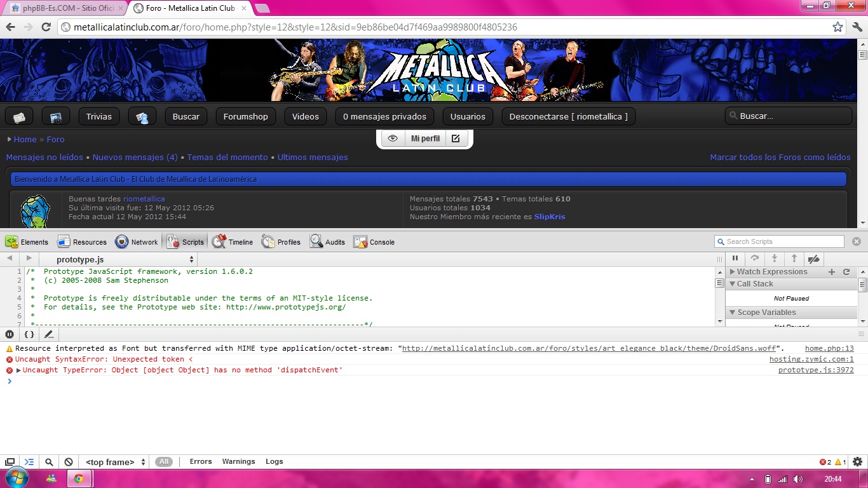Image resolution: width=868 pixels, height=488 pixels.
Task: Switch to the Profiles panel
Action: pos(281,241)
